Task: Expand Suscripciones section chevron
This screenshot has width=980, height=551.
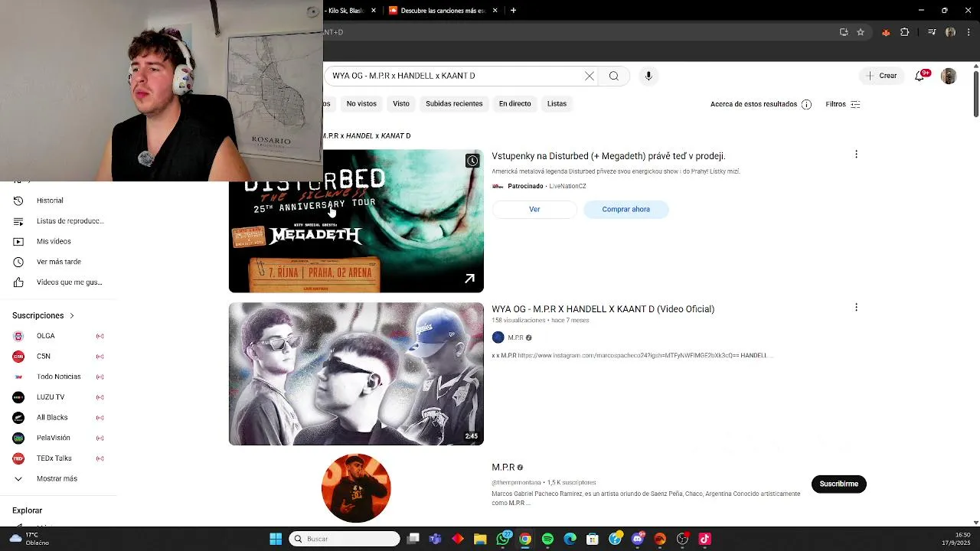Action: 72,315
